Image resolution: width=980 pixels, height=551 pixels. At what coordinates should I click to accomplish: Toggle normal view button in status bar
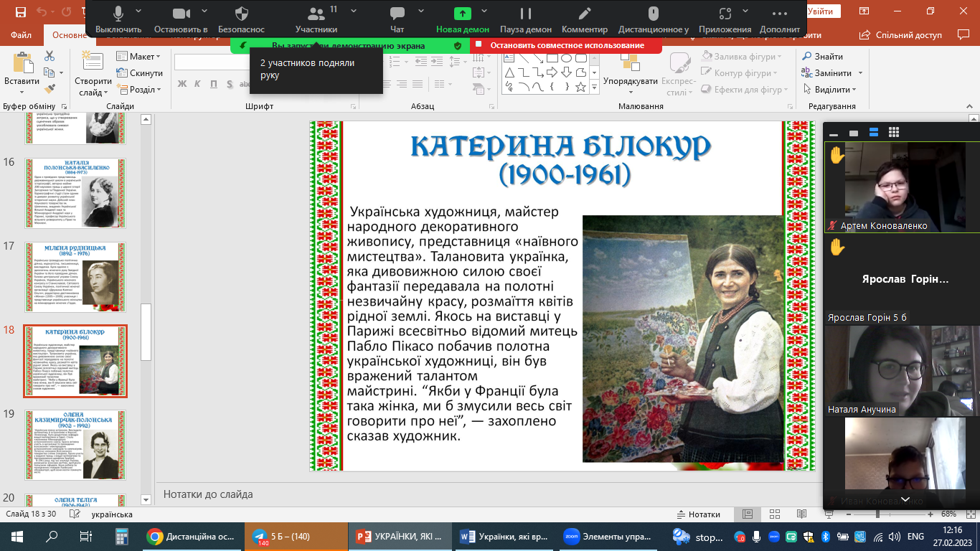pyautogui.click(x=748, y=514)
